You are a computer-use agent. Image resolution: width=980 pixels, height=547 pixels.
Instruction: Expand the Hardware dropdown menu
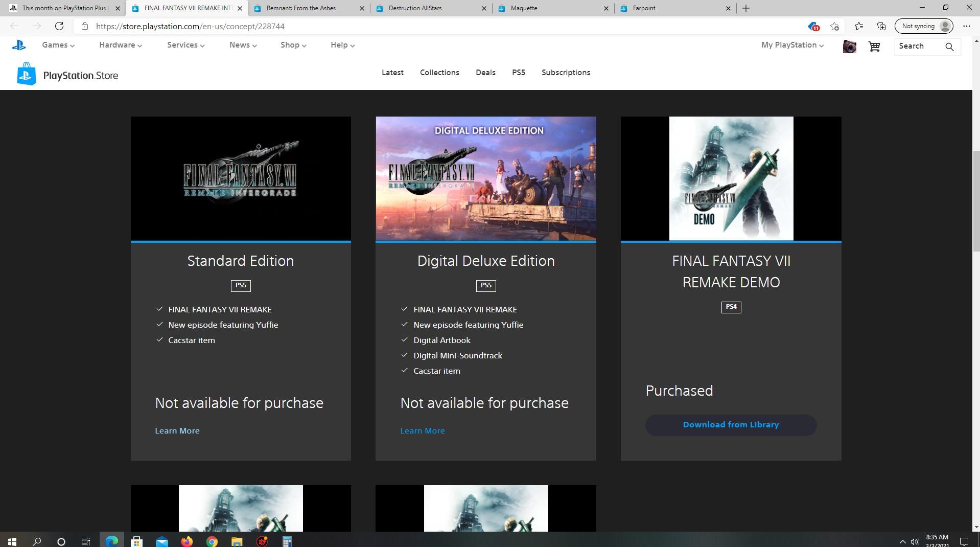(121, 45)
